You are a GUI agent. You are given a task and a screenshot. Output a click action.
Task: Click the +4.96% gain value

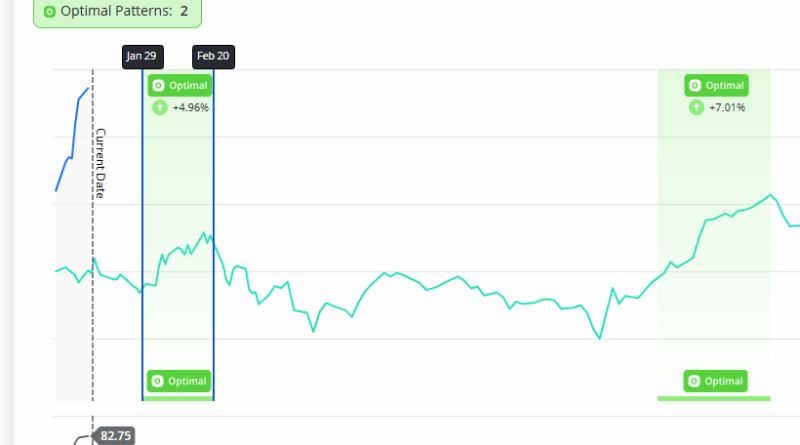pos(190,107)
